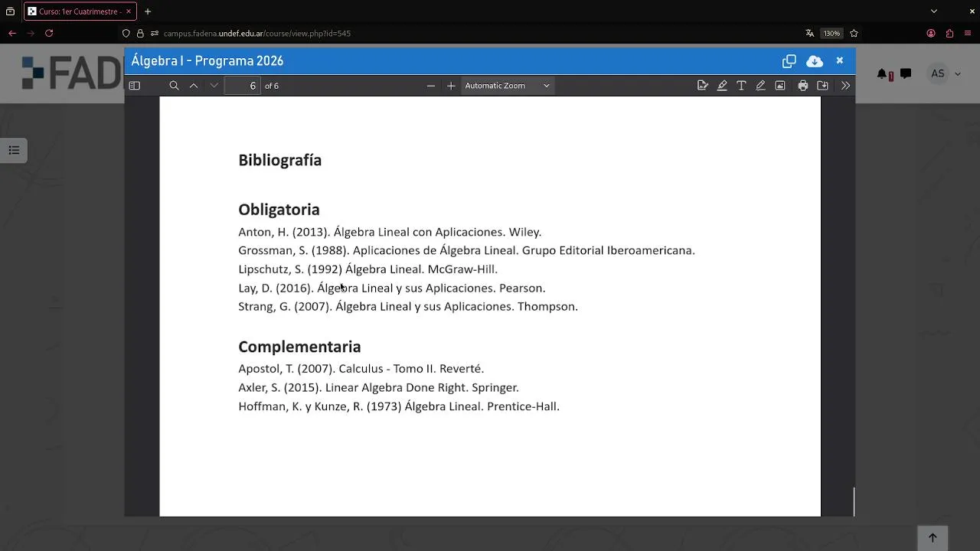Close the Álgebra I - Programa 2026 viewer

[x=840, y=60]
